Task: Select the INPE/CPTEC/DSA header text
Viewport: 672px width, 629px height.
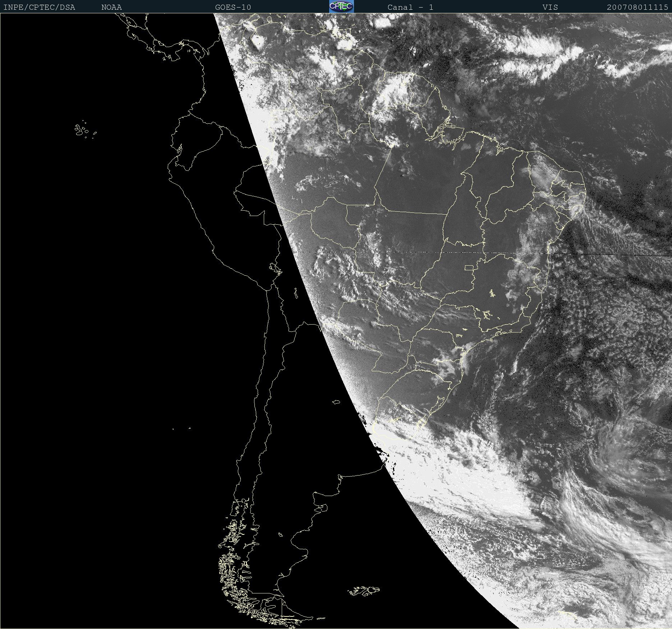Action: coord(39,7)
